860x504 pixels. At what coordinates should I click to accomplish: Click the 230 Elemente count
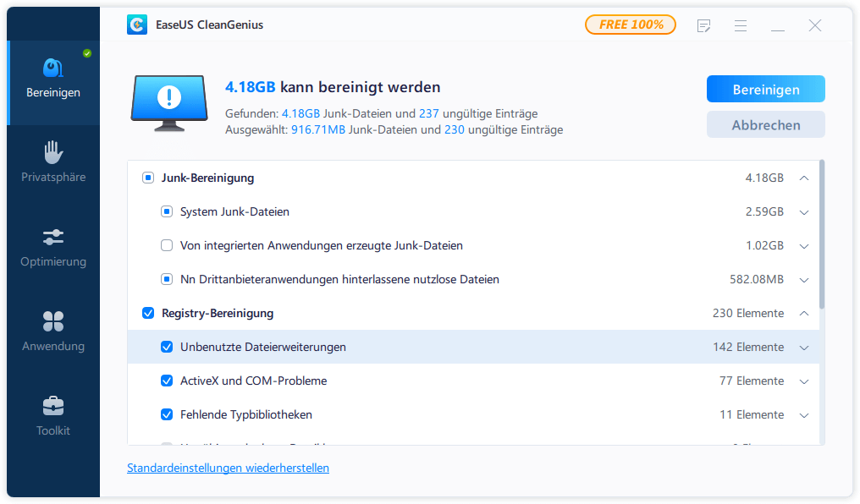click(748, 314)
